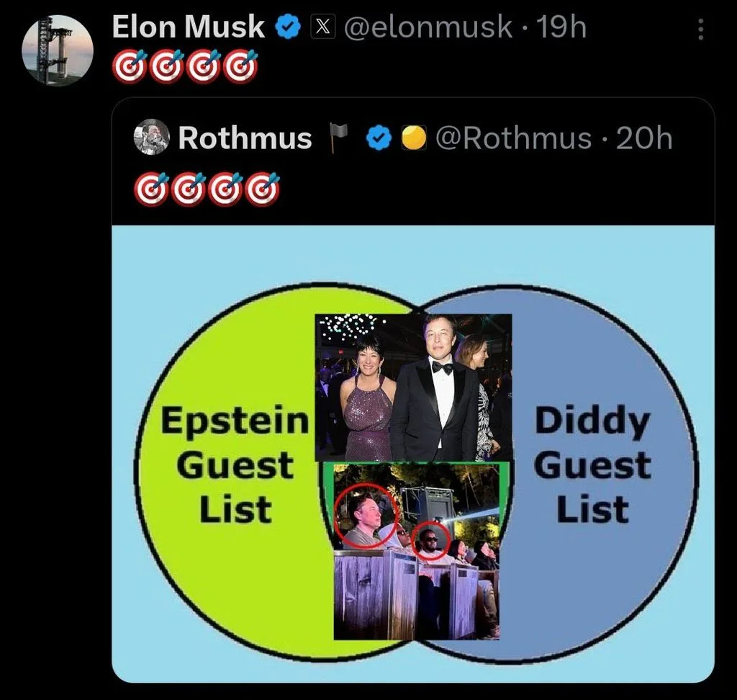Image resolution: width=737 pixels, height=700 pixels.
Task: Open the three-dot more options menu
Action: click(x=700, y=29)
